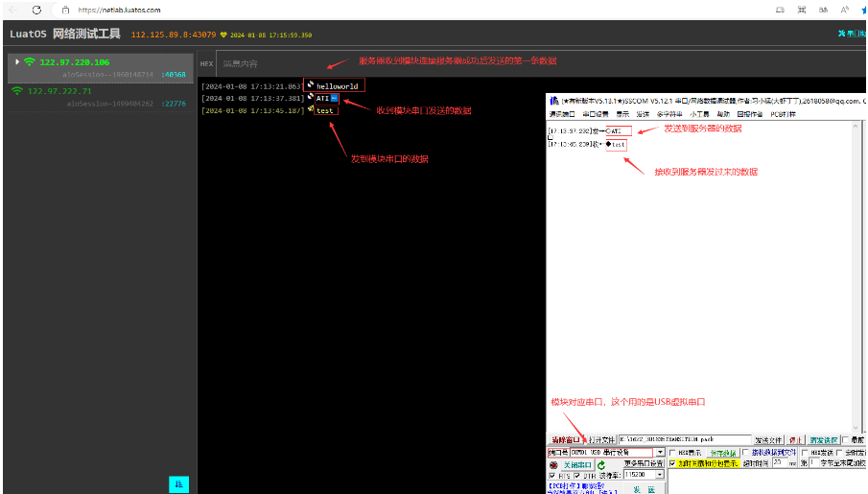Open the 小工具 menu in SSCOM

(x=699, y=114)
